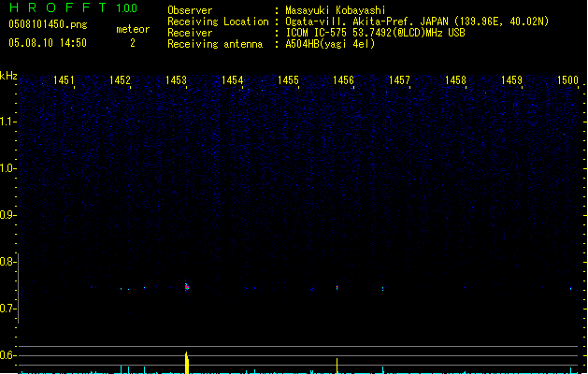
Task: Click the date stamp 05.08.10 14:50
Action: pyautogui.click(x=48, y=43)
